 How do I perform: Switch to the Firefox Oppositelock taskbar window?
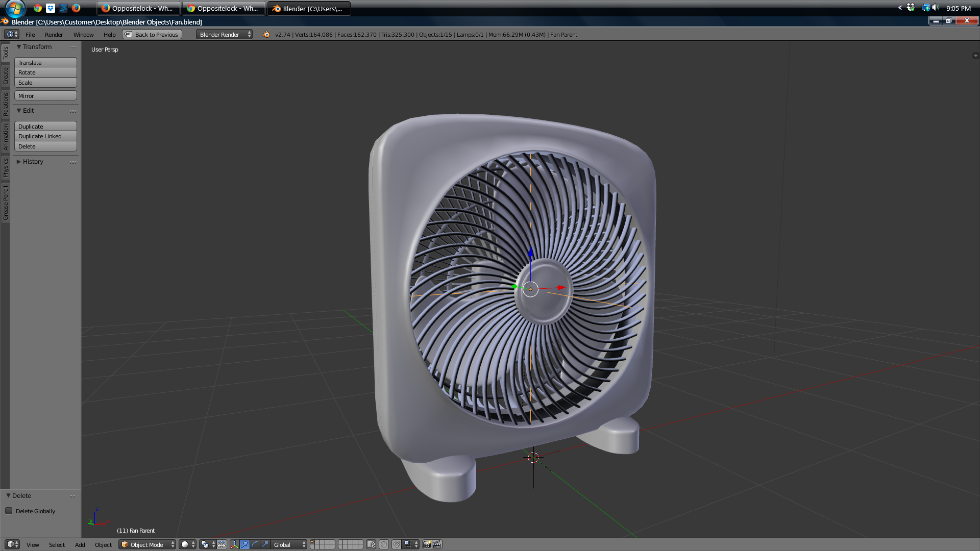point(138,8)
